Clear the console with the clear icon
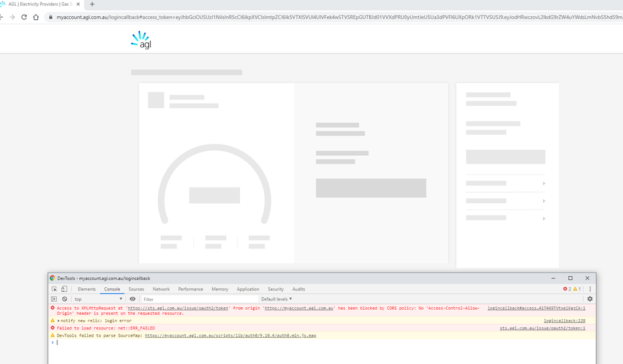The width and height of the screenshot is (623, 364). coord(64,299)
